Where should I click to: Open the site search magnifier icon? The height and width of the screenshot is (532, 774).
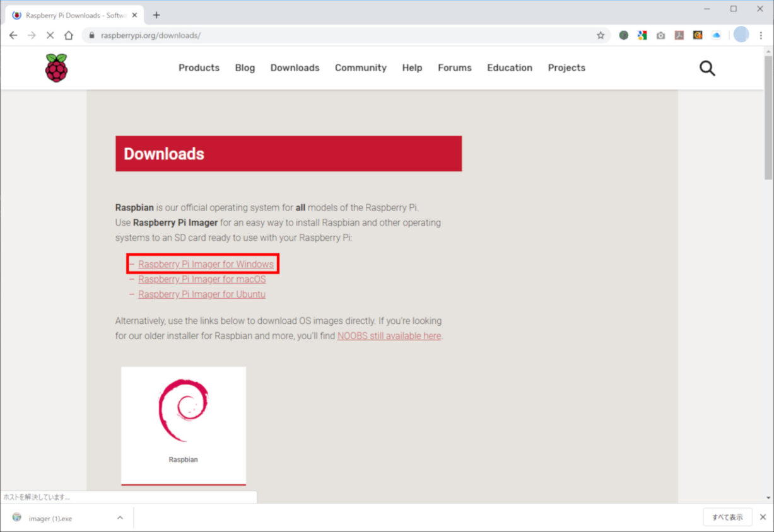tap(707, 67)
